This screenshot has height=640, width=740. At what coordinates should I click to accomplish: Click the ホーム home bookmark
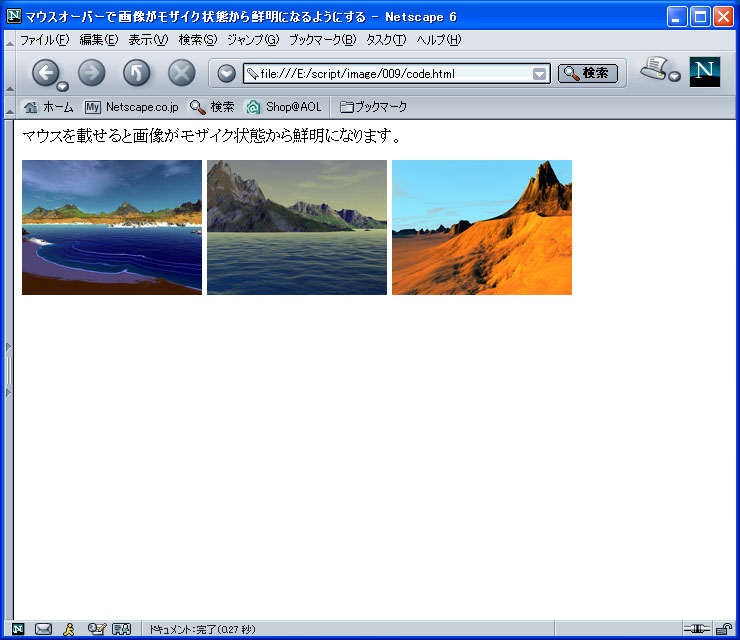[x=49, y=107]
